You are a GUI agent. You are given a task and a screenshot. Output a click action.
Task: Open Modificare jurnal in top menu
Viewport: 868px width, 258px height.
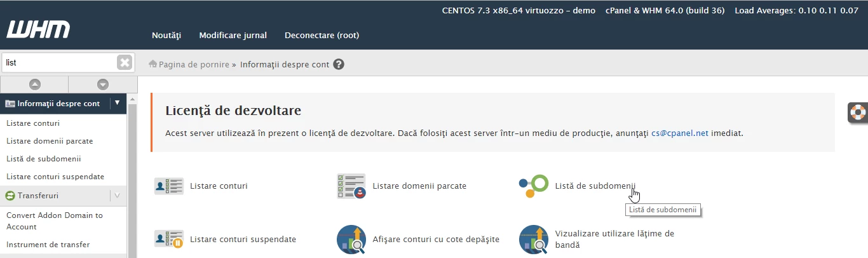pos(233,36)
